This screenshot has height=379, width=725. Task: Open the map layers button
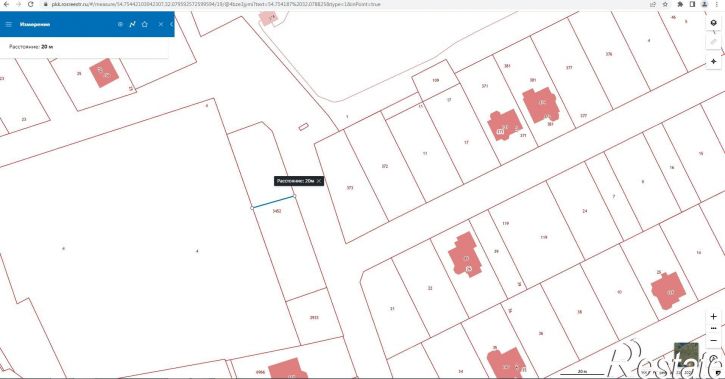(x=713, y=23)
